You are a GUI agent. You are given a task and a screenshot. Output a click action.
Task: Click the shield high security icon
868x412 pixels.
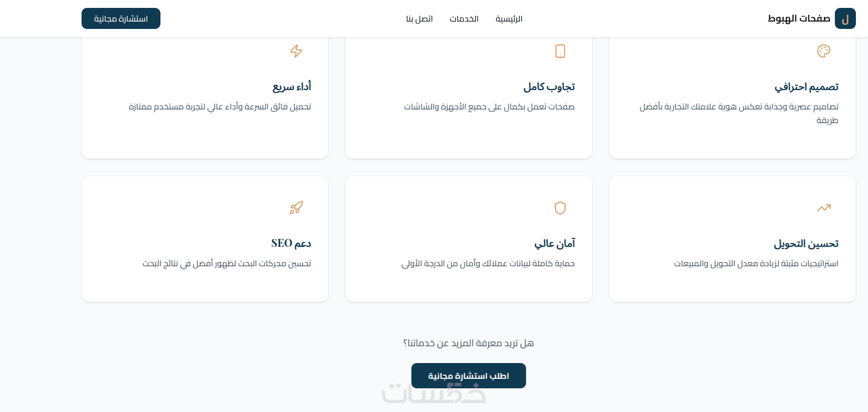[560, 208]
